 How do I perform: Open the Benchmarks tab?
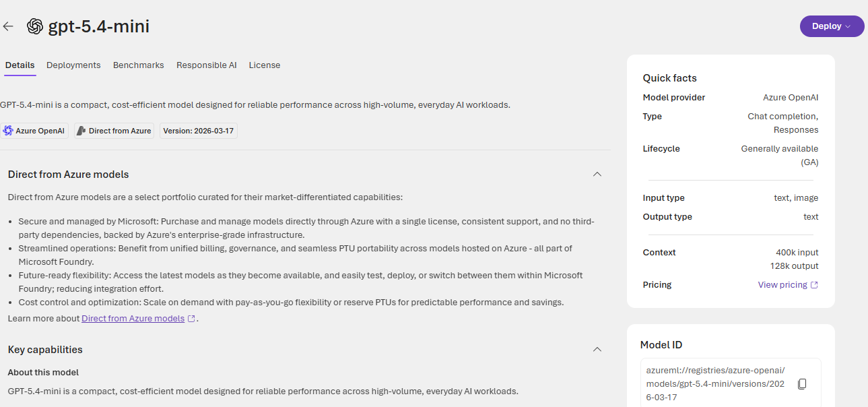[x=138, y=65]
